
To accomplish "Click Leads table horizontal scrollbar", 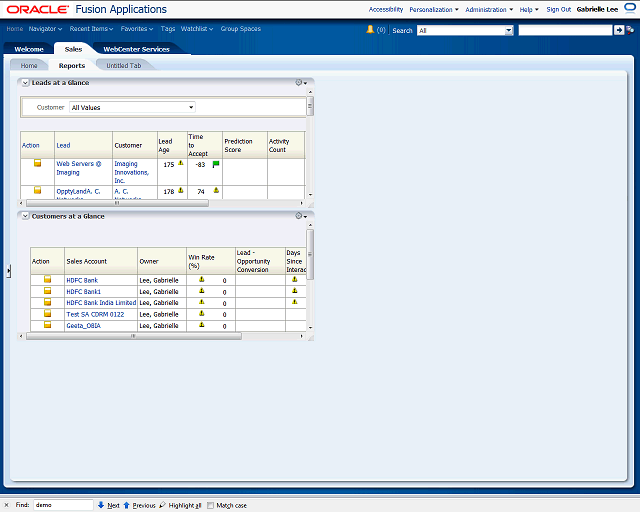I will point(117,203).
